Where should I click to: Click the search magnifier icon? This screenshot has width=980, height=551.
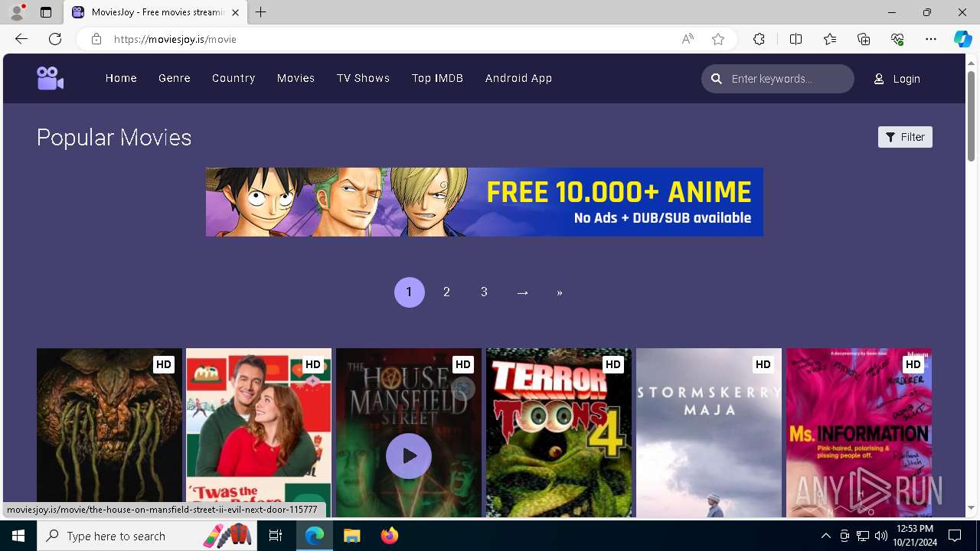click(717, 79)
